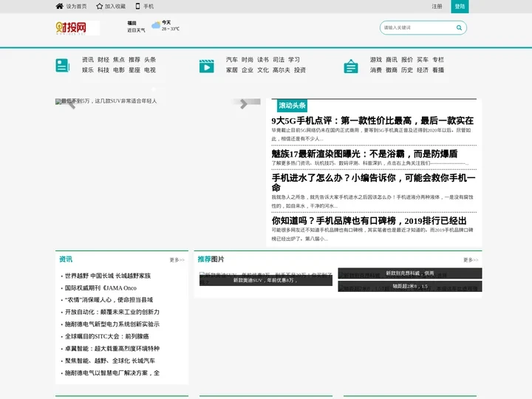Show the previous carousel slide arrow
Image resolution: width=532 pixels, height=399 pixels.
pos(71,104)
